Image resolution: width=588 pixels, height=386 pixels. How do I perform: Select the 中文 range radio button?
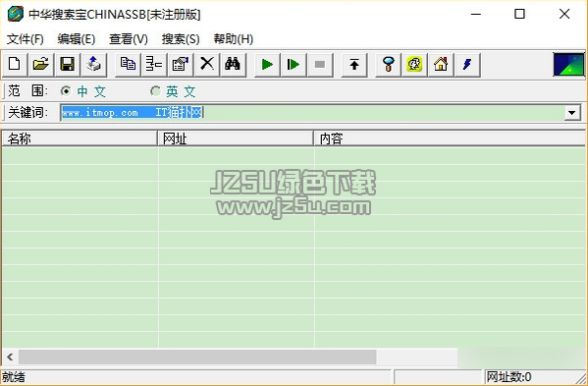coord(66,91)
